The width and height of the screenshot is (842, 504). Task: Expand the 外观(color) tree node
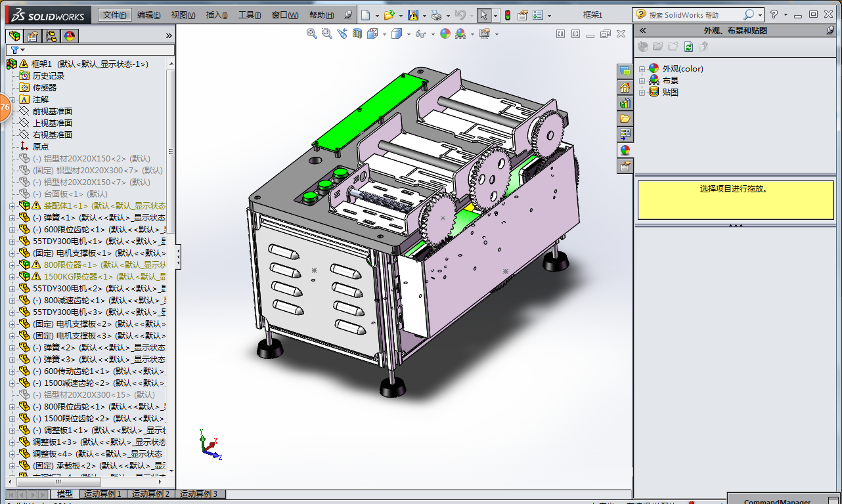point(642,68)
